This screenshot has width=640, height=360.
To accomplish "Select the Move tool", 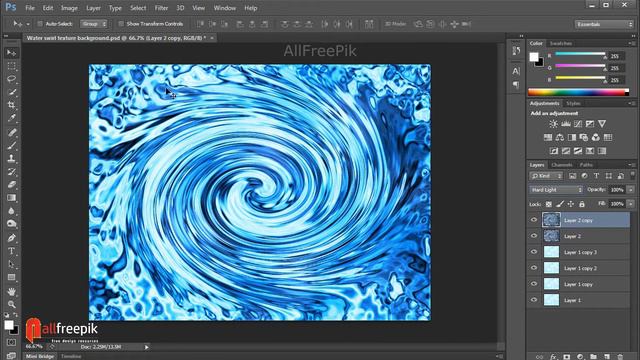I will click(x=11, y=53).
